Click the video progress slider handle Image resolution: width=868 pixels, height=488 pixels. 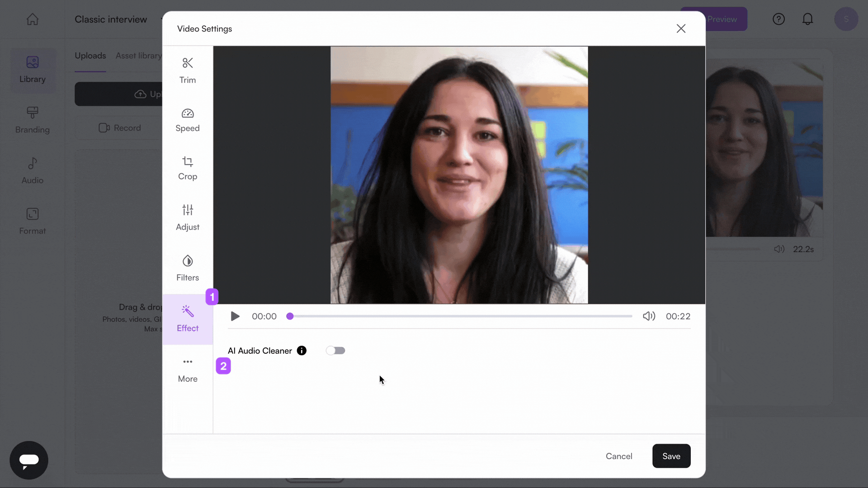point(290,316)
